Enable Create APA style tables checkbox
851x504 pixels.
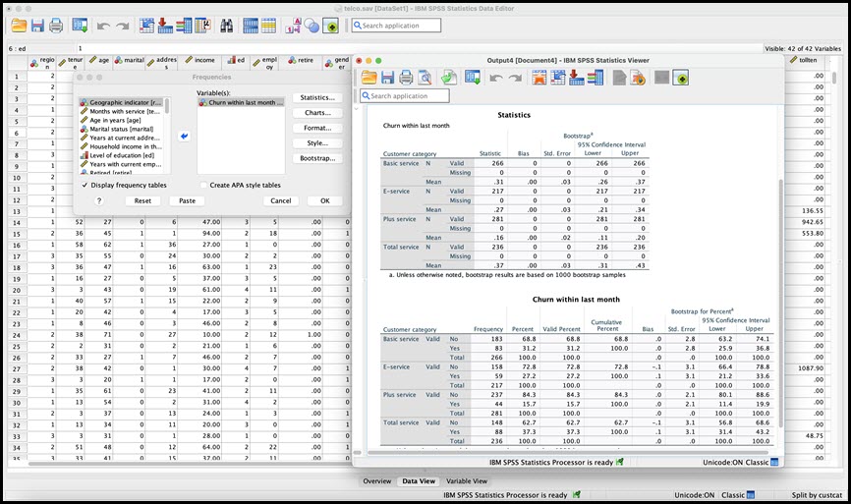[x=204, y=185]
